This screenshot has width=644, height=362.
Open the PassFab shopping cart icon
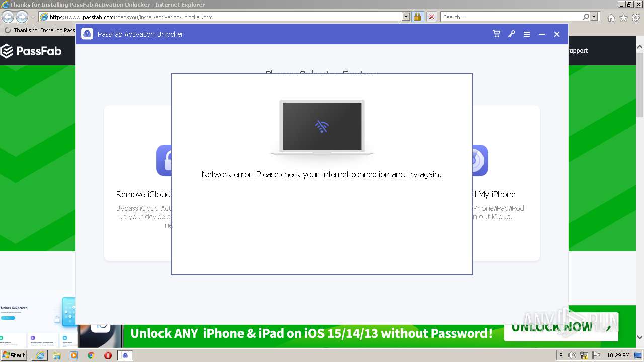click(497, 34)
